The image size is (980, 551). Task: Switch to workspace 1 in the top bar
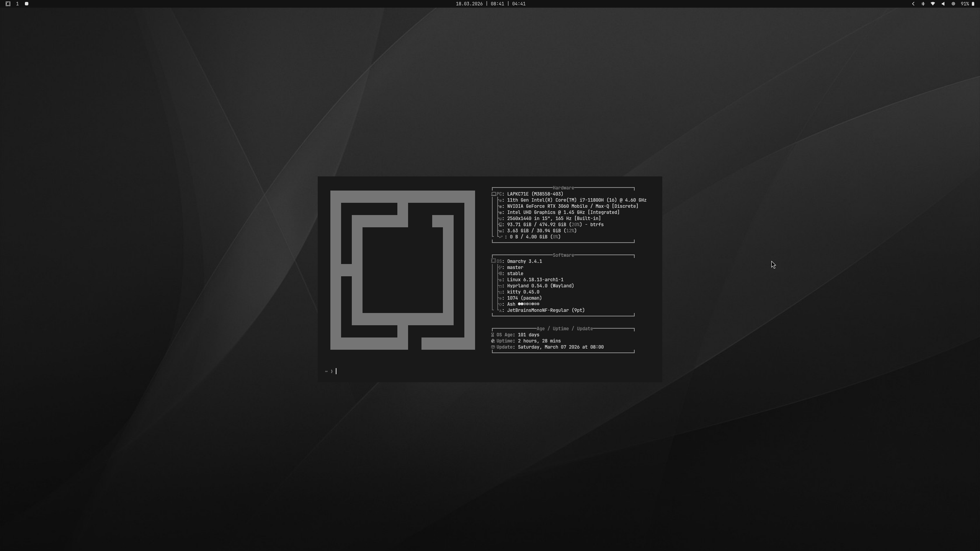pos(17,4)
